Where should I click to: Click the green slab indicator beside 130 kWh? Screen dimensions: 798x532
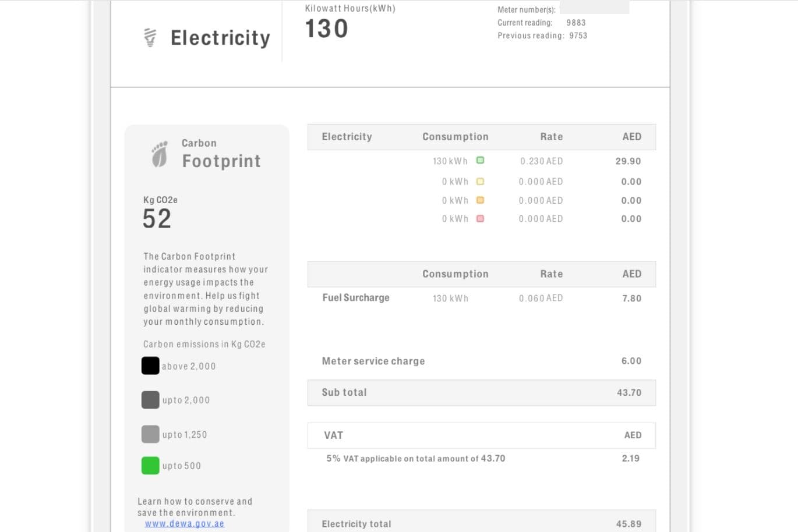[480, 161]
